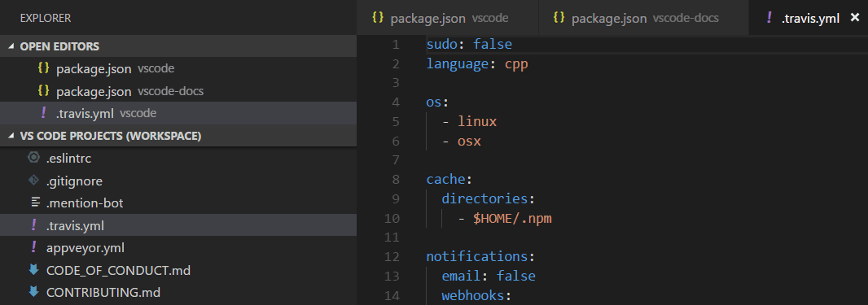The height and width of the screenshot is (305, 868).
Task: Click line number 4 in gutter
Action: coord(395,102)
